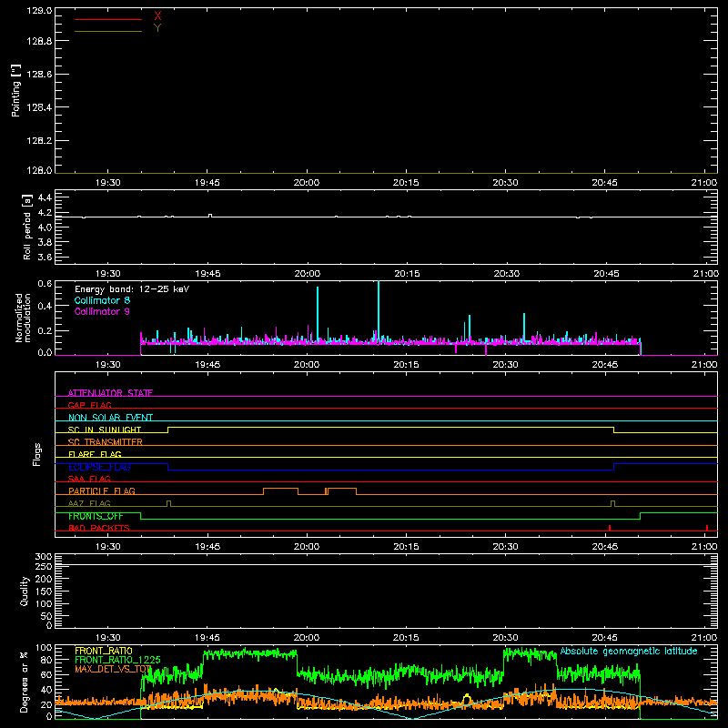Click the 'Degrees or %' axis title
728x728 pixels.
pyautogui.click(x=25, y=682)
